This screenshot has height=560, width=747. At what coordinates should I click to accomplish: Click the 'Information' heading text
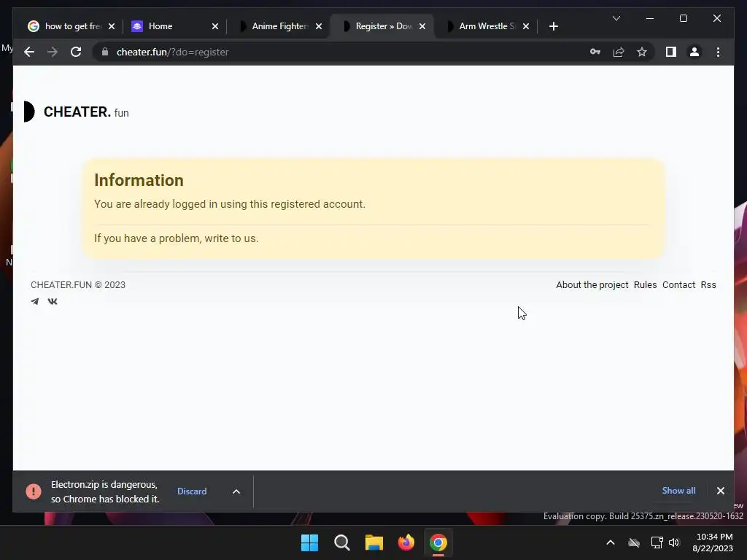pos(139,181)
